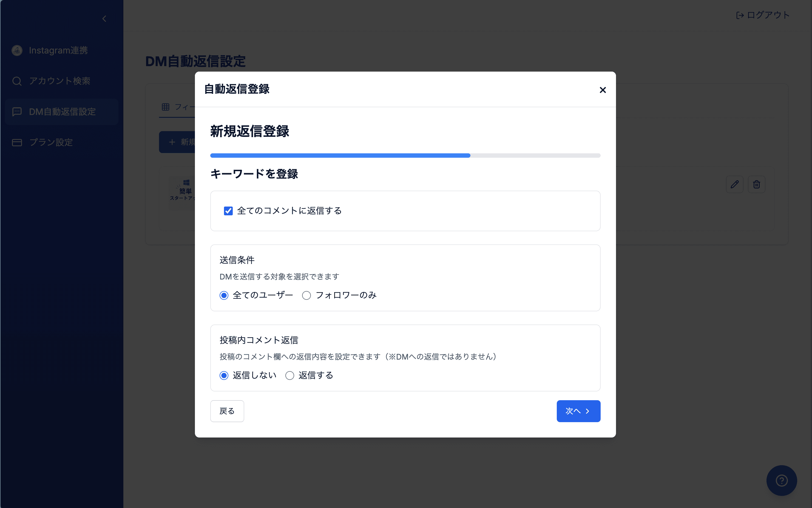Viewport: 812px width, 508px height.
Task: Select the フォロワーのみ option
Action: coord(306,295)
